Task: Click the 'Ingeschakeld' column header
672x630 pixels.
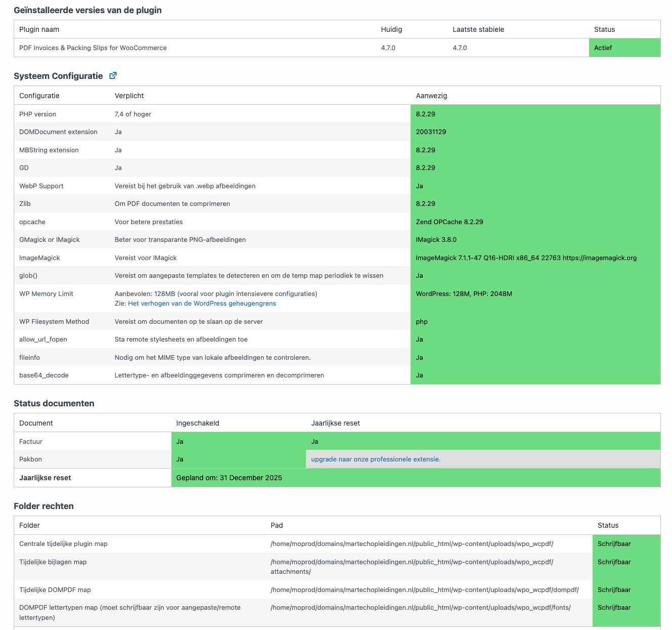Action: point(198,423)
